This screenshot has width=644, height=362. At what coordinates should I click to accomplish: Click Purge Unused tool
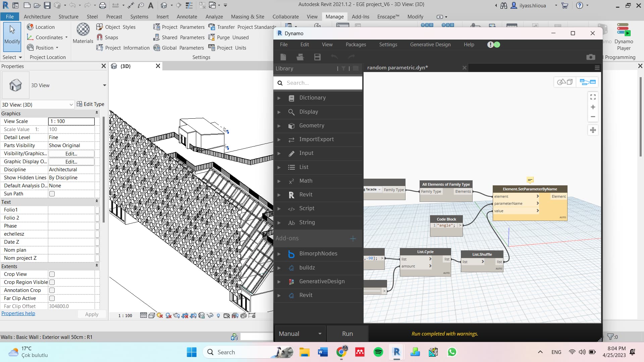228,37
